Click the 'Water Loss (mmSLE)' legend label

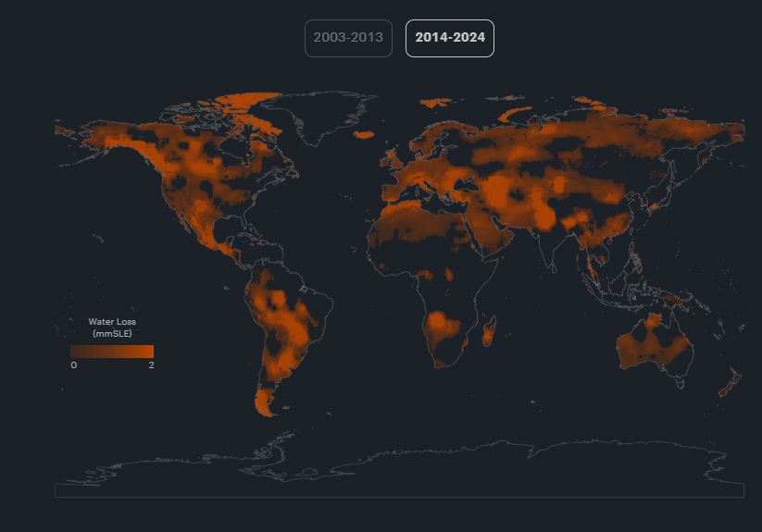click(x=112, y=328)
